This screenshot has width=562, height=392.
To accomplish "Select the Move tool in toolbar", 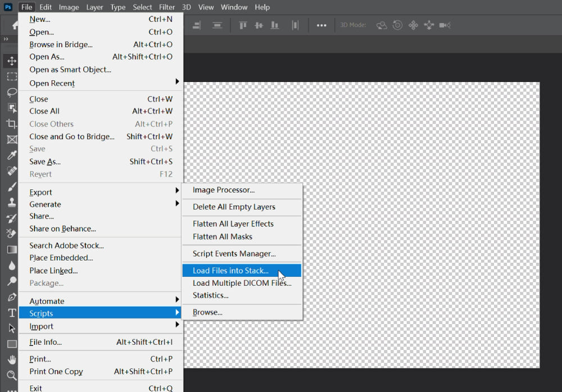I will tap(12, 61).
